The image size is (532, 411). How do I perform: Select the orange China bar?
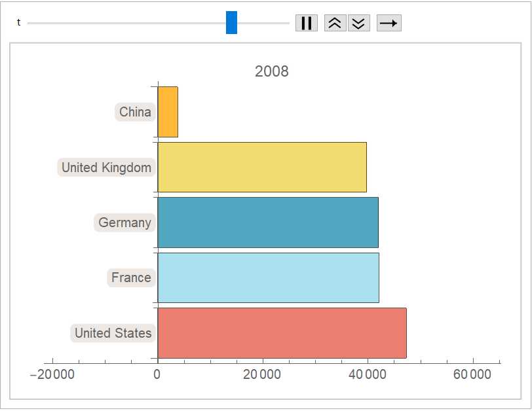[x=168, y=112]
